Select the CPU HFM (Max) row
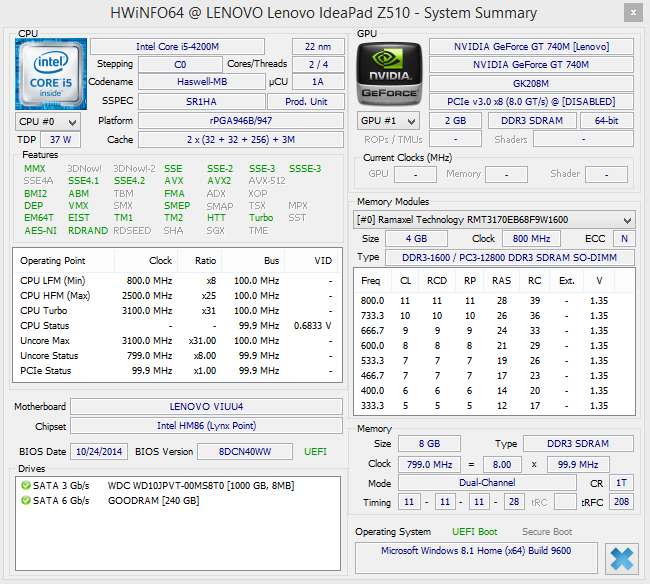This screenshot has height=584, width=650. tap(177, 296)
